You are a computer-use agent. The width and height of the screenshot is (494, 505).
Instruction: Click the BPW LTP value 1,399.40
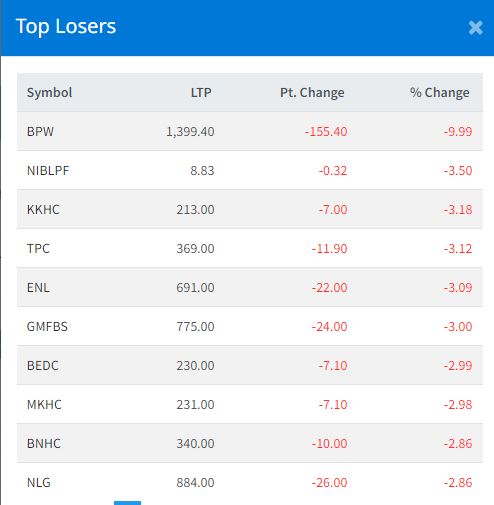pyautogui.click(x=190, y=132)
